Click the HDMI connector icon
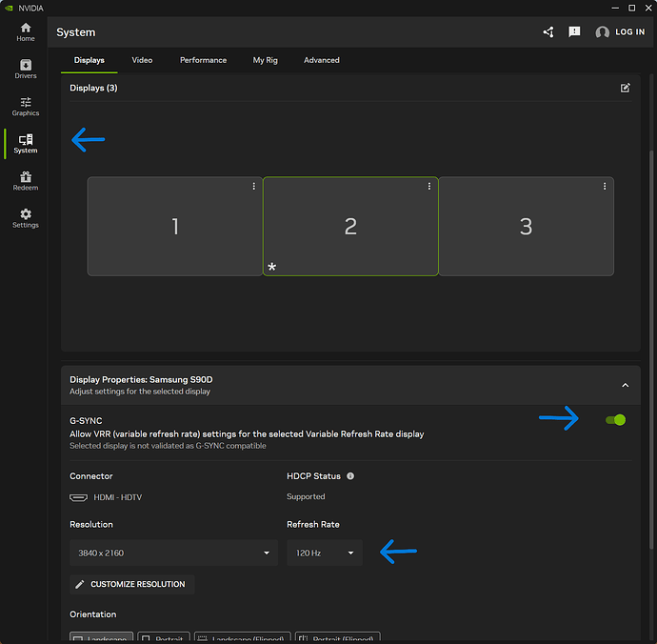Image resolution: width=657 pixels, height=644 pixels. click(x=78, y=497)
